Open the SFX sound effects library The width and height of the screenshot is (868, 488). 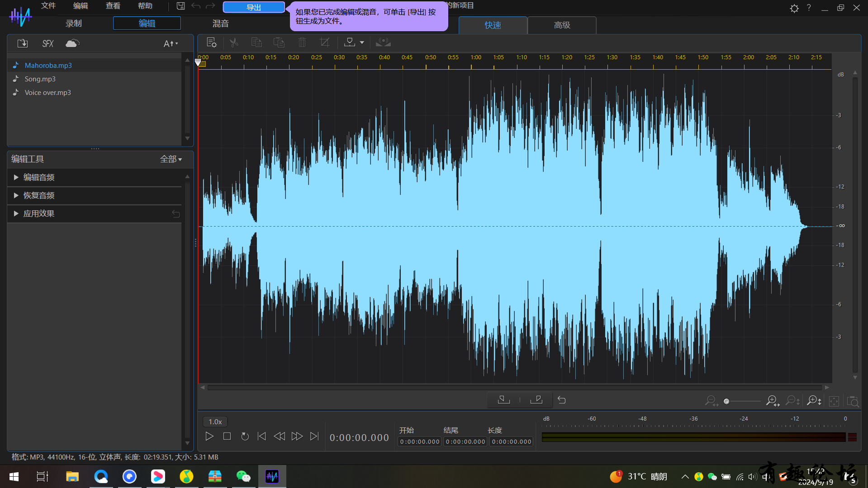point(48,43)
